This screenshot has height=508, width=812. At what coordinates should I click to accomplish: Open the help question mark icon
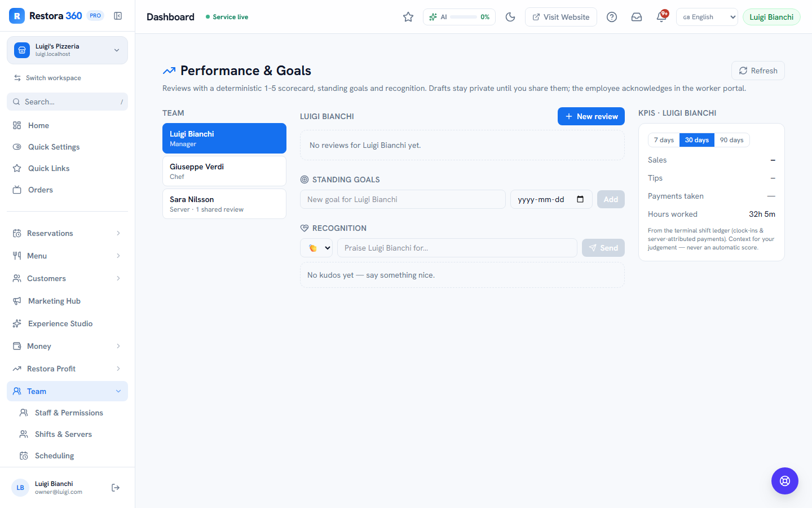(x=612, y=17)
